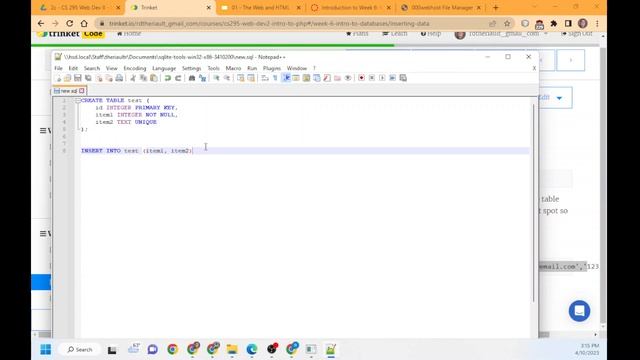
Task: Toggle Show All Characters paragraph icon
Action: point(276,78)
